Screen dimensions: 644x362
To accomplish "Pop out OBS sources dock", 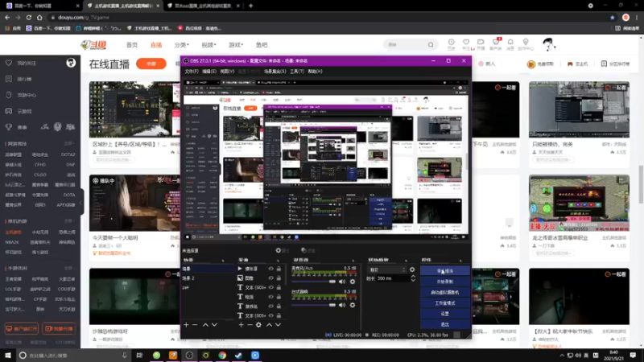I will pos(278,260).
